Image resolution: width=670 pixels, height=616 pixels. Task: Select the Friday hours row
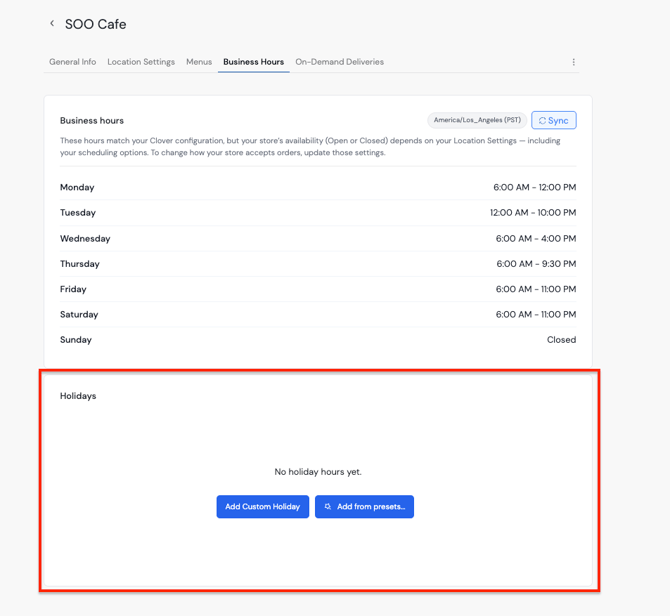(317, 289)
